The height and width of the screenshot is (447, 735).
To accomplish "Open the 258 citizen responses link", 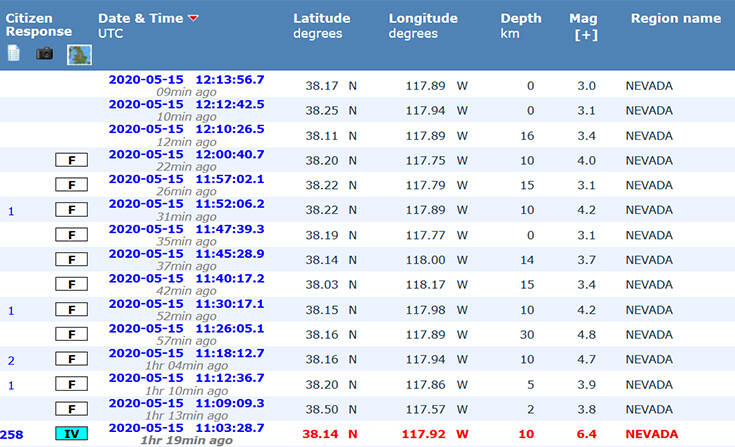I will coord(12,434).
